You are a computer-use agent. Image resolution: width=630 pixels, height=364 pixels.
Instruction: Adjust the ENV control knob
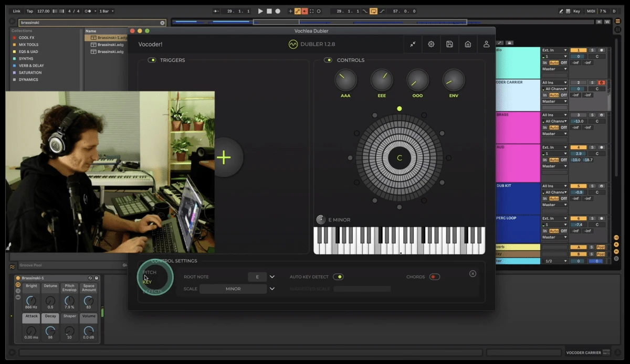454,80
